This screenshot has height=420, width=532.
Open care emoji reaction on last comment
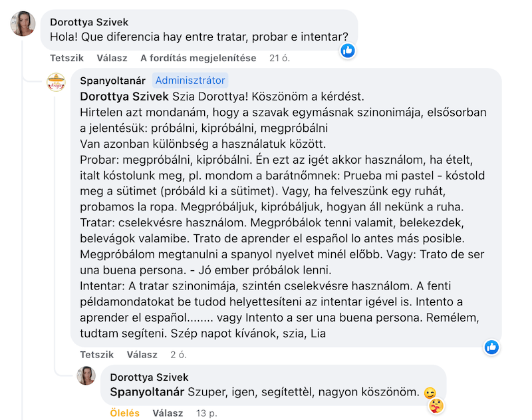[x=436, y=406]
